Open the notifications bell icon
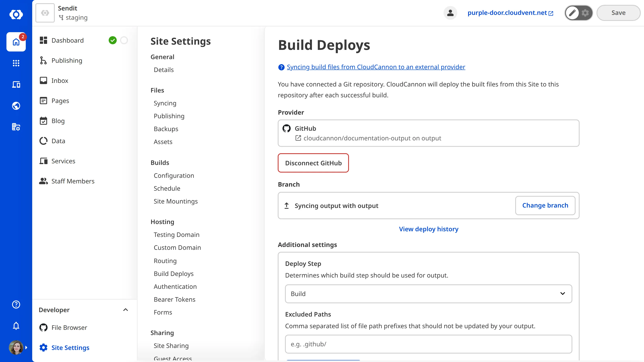644x362 pixels. pos(16,326)
